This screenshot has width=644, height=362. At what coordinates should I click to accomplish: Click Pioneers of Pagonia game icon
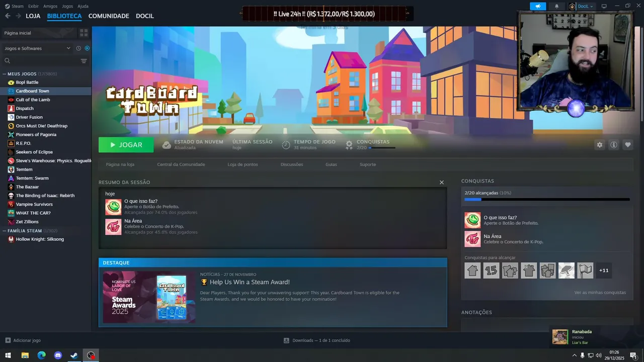[x=11, y=135]
